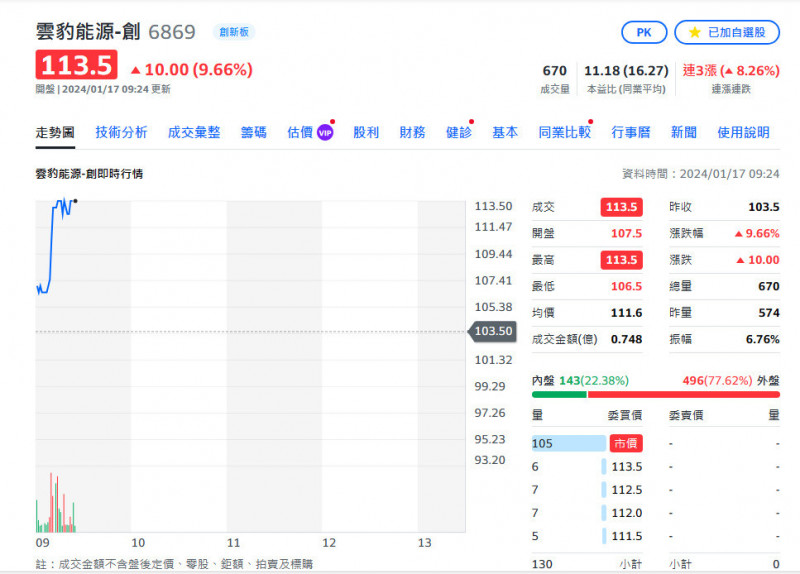This screenshot has height=574, width=800.
Task: Open the 籌碼 tab
Action: [x=254, y=133]
